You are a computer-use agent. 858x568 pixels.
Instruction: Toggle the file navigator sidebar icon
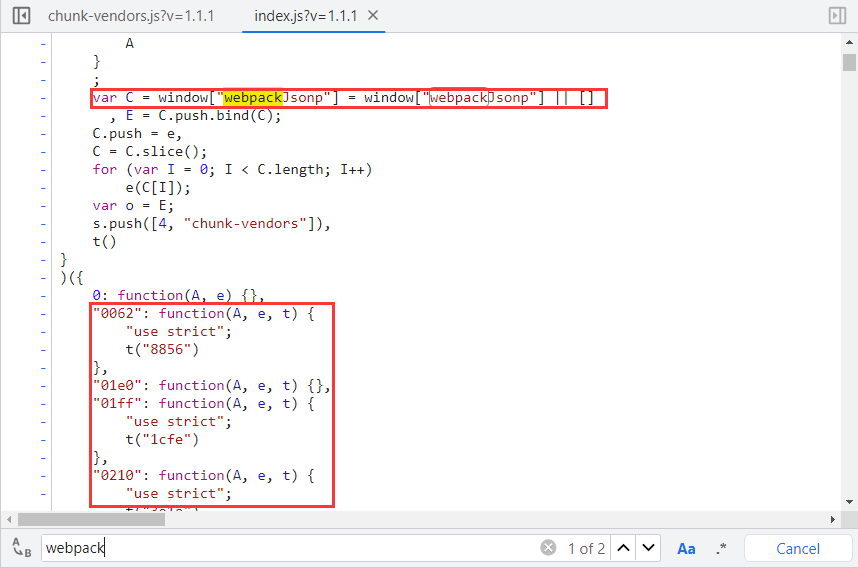tap(21, 16)
